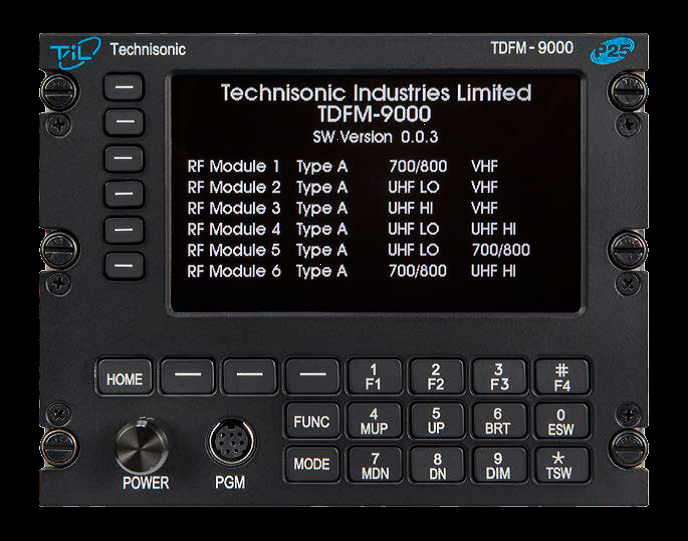Viewport: 688px width, 541px height.
Task: Toggle the 0 ESW key
Action: coord(560,420)
